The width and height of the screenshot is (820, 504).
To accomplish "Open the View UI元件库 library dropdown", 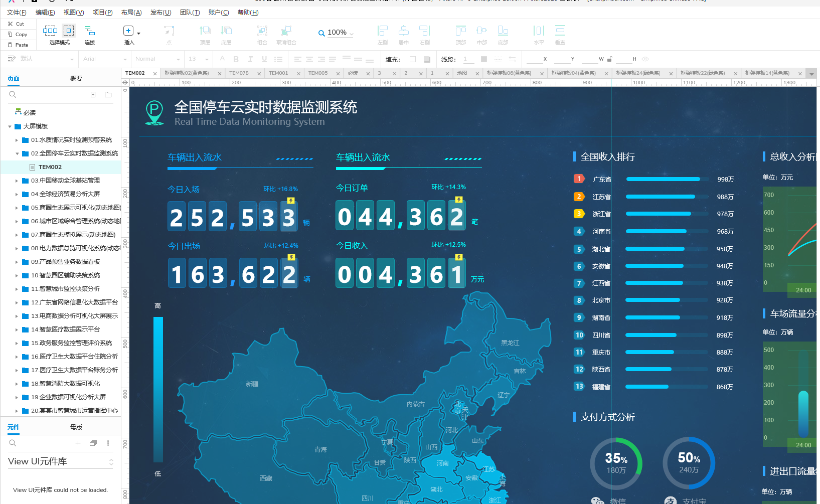I will (x=111, y=462).
